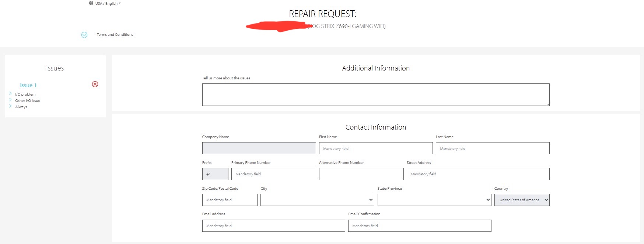Viewport: 644px width, 244px height.
Task: Expand the I/O problem chevron
Action: pyautogui.click(x=10, y=94)
